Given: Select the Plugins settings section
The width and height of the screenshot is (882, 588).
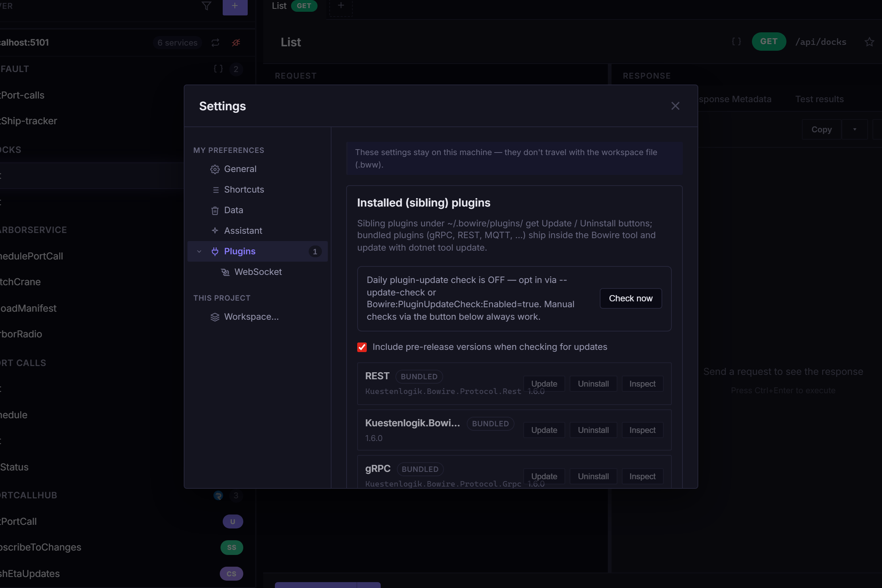Looking at the screenshot, I should [x=257, y=251].
